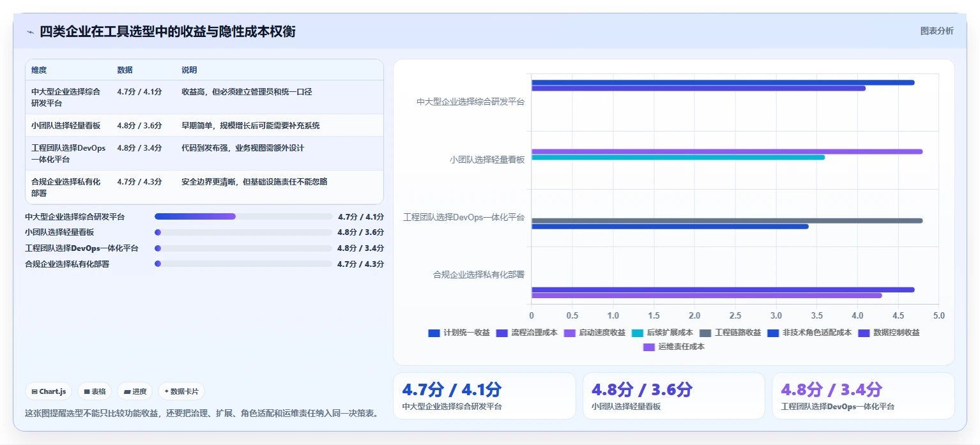The image size is (980, 445).
Task: Toggle the 数据控制收益 legend swatch
Action: (x=864, y=333)
